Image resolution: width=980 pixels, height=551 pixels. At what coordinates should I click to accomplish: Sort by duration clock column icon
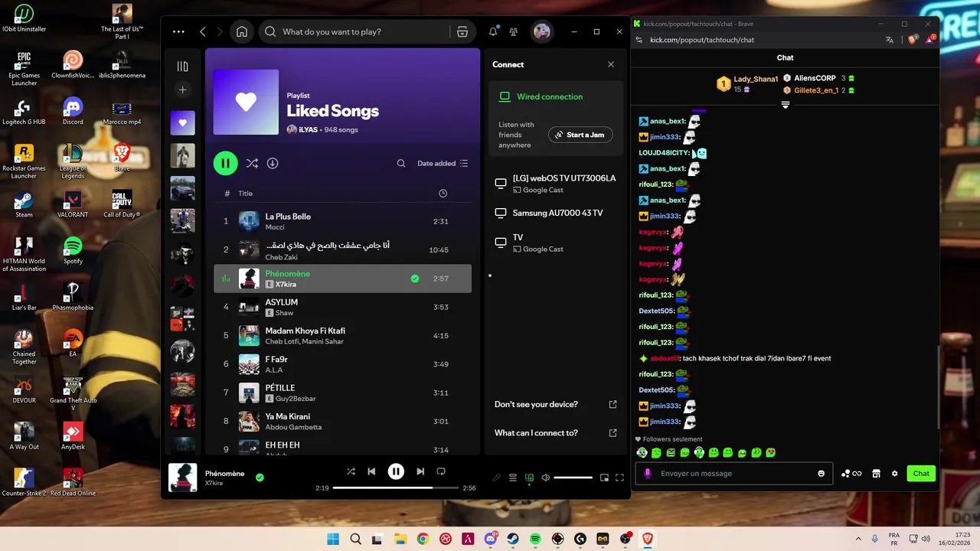(443, 194)
